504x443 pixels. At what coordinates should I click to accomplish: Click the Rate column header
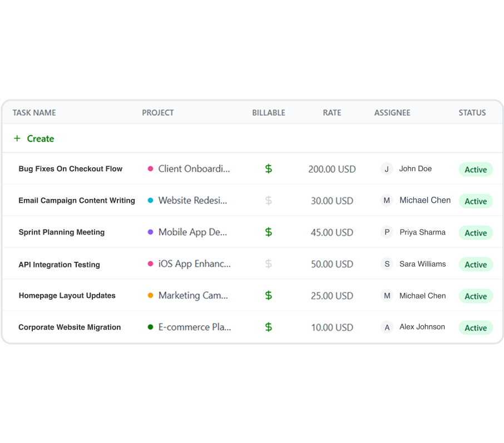(x=332, y=113)
